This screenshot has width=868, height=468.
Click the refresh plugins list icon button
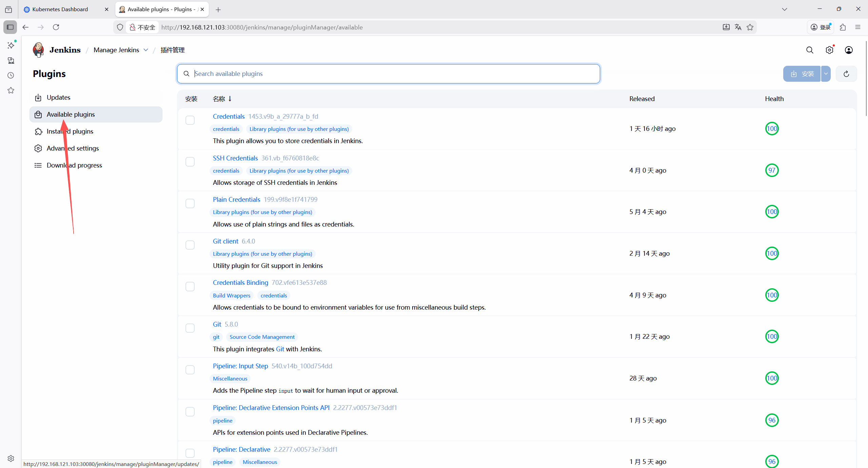pyautogui.click(x=846, y=74)
